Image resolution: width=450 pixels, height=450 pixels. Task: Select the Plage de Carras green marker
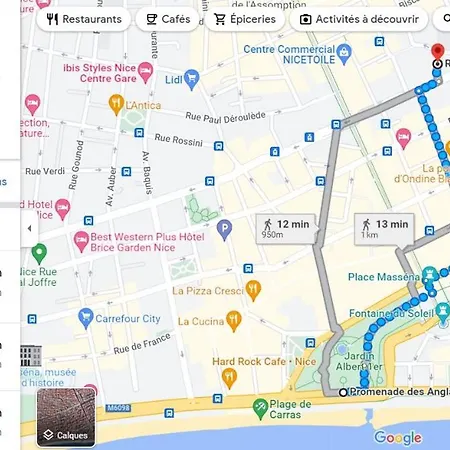click(260, 409)
